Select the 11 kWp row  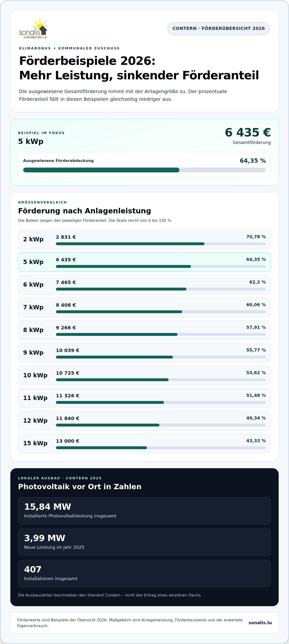(144, 398)
